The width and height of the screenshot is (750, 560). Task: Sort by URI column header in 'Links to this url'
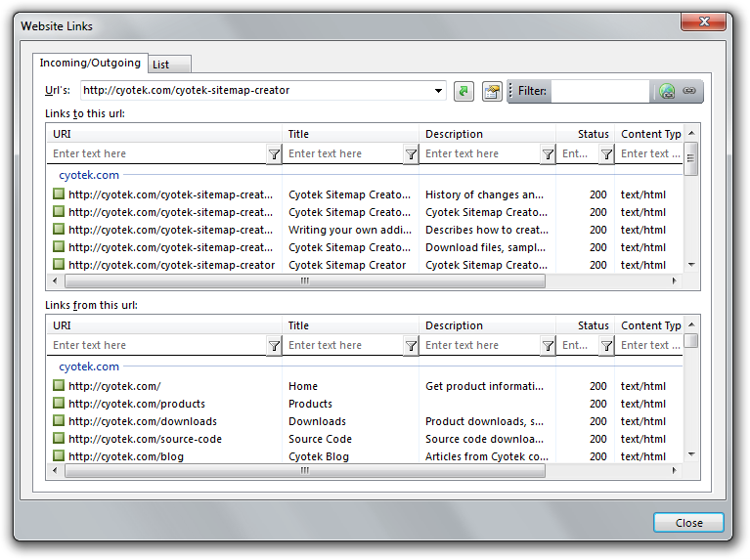pyautogui.click(x=164, y=134)
